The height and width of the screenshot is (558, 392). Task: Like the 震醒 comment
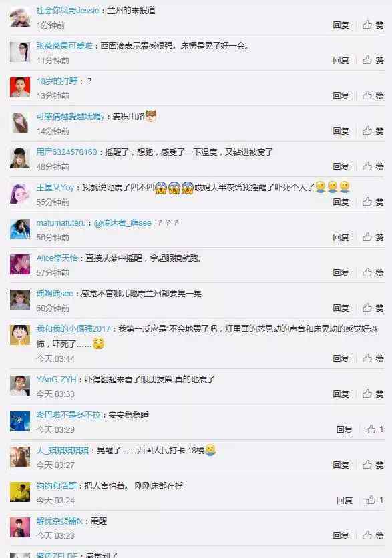[373, 535]
